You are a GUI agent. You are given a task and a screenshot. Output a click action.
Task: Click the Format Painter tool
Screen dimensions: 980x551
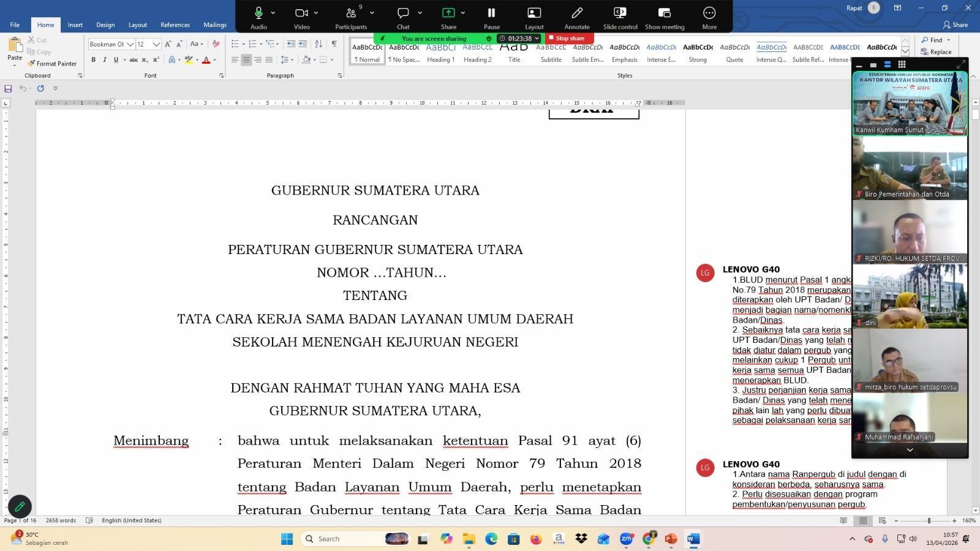[x=52, y=64]
